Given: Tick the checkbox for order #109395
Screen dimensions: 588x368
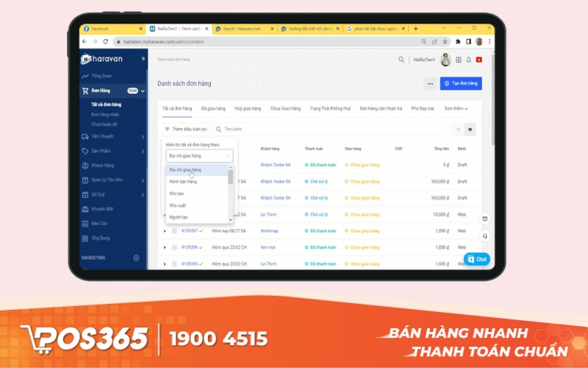Looking at the screenshot, I should (x=174, y=264).
